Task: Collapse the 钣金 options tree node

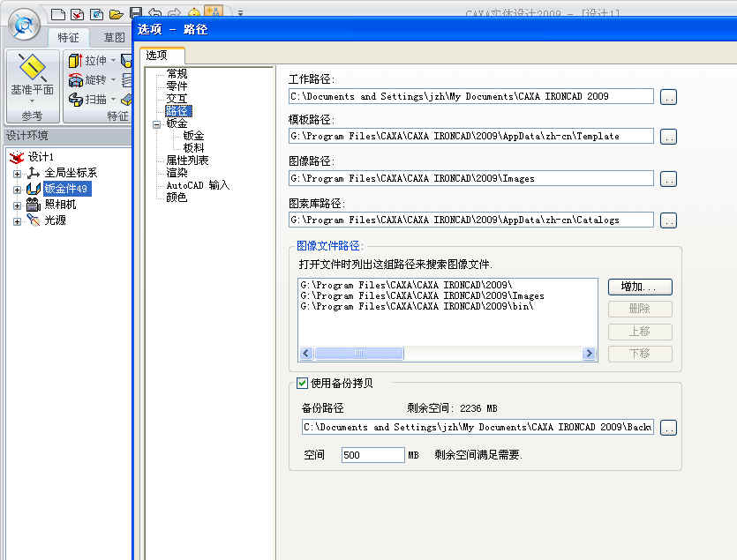Action: [156, 124]
